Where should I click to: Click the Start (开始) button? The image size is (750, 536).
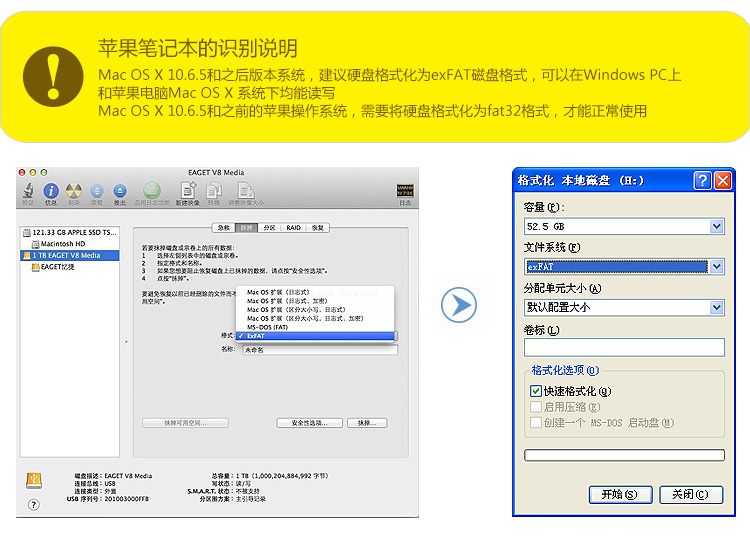(620, 494)
